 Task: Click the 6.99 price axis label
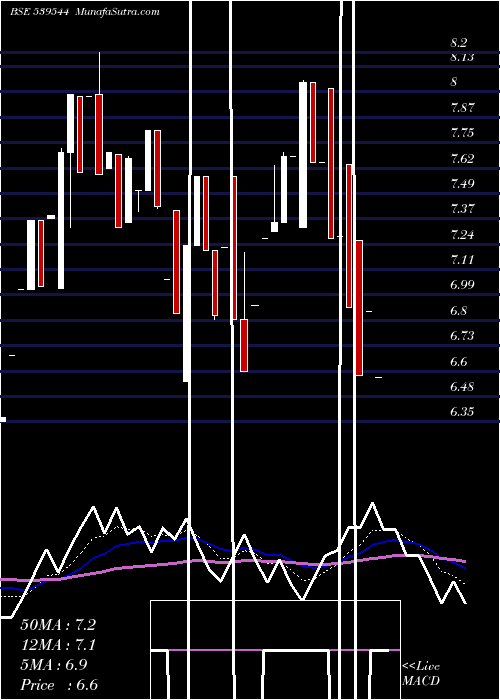[462, 284]
